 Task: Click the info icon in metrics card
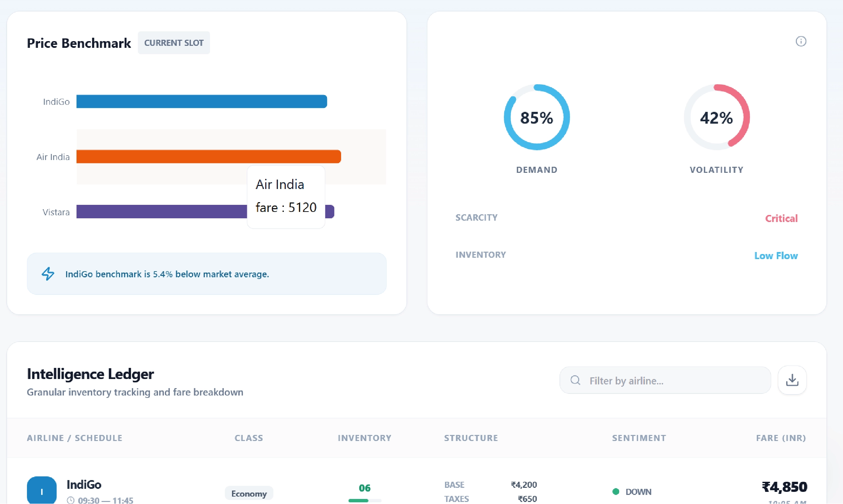click(x=801, y=41)
